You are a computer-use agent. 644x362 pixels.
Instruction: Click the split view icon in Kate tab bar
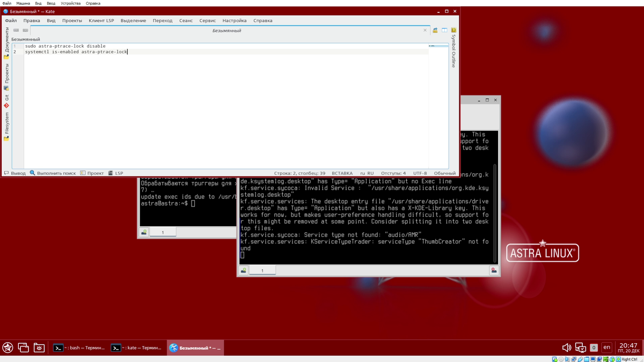444,31
